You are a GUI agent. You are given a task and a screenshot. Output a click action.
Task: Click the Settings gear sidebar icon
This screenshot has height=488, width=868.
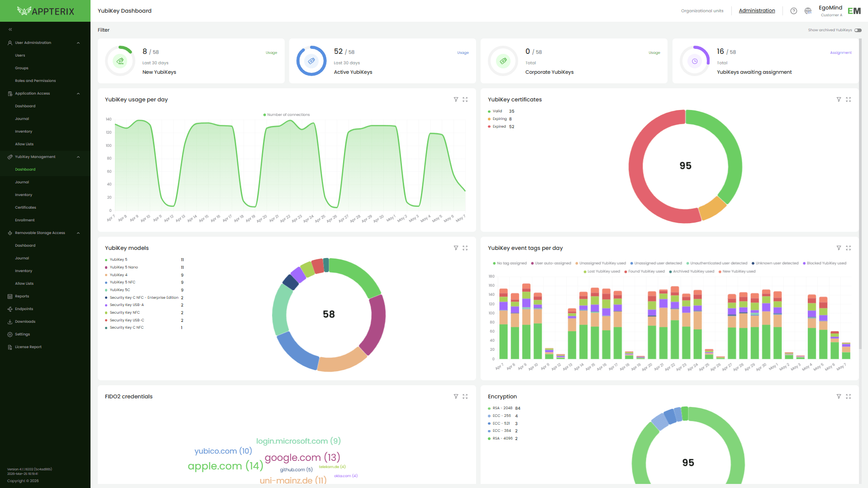coord(10,335)
